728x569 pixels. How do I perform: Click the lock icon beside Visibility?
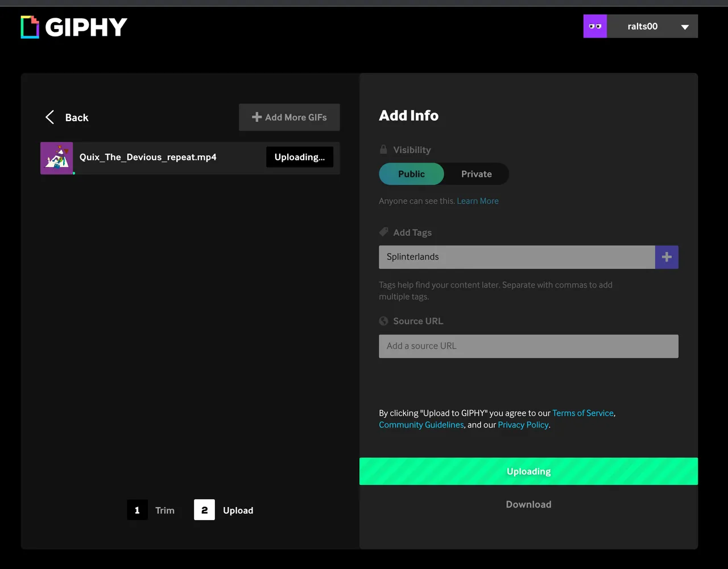[x=383, y=149]
